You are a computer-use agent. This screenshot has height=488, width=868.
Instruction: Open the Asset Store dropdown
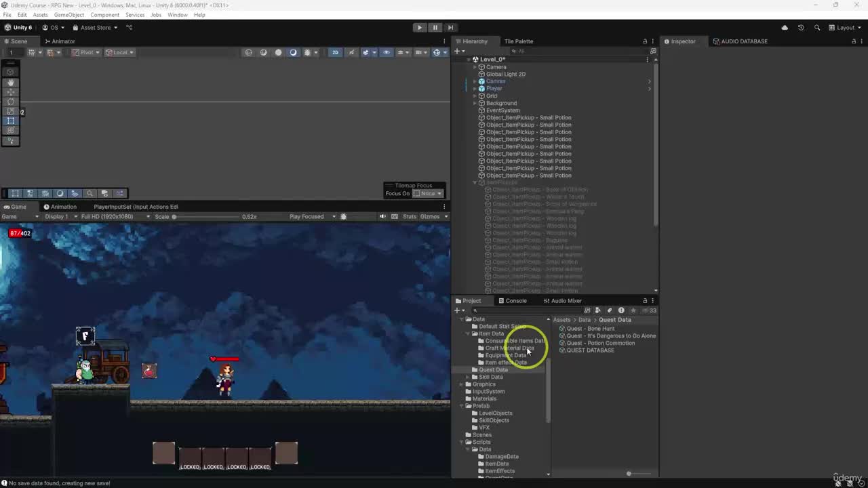94,28
